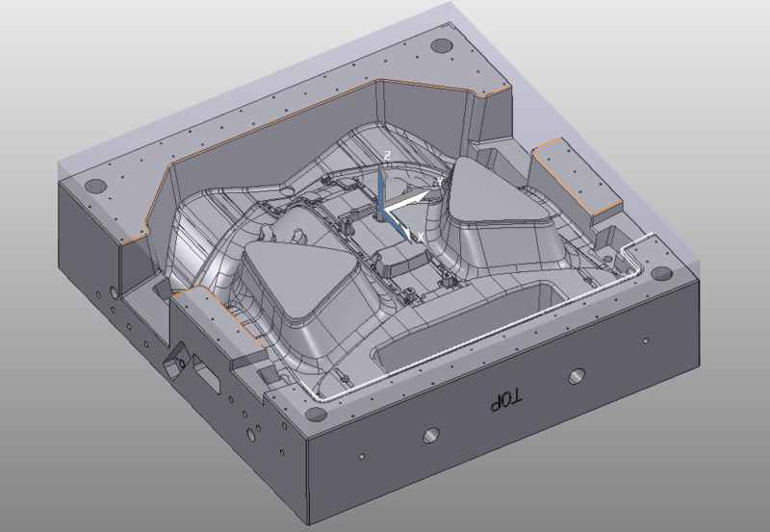The image size is (770, 532).
Task: Select the Z axis of the coordinate triad
Action: [382, 189]
